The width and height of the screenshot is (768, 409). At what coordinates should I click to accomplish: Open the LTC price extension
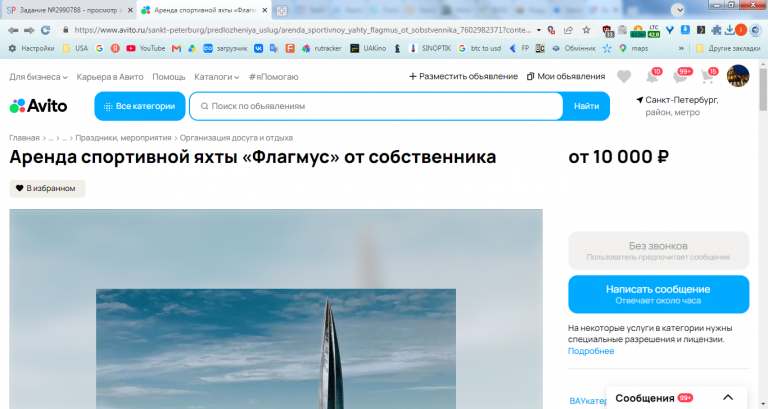654,30
